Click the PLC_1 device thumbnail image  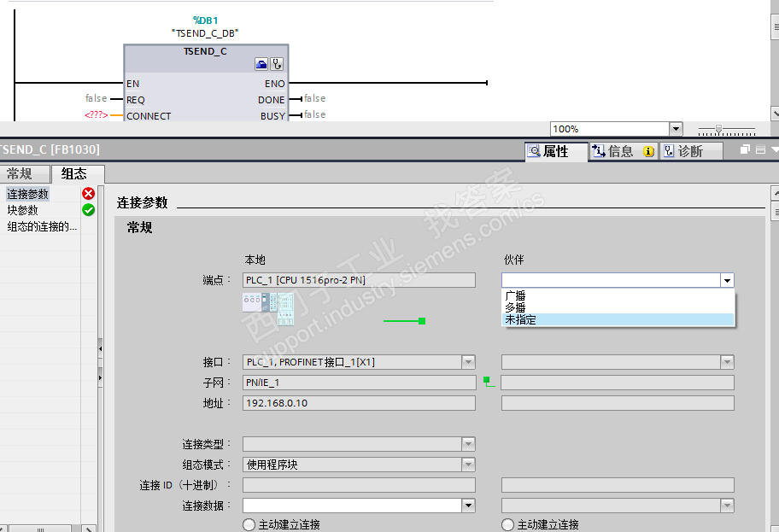coord(268,308)
